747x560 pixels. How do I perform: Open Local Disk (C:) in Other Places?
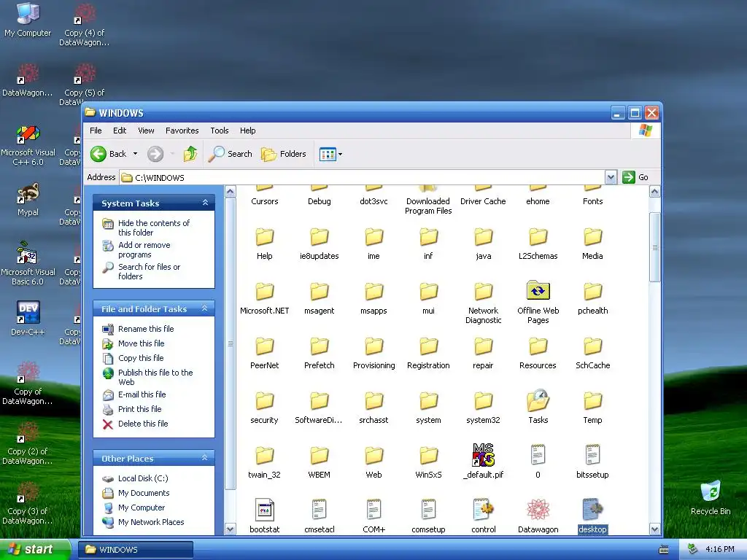tap(143, 478)
